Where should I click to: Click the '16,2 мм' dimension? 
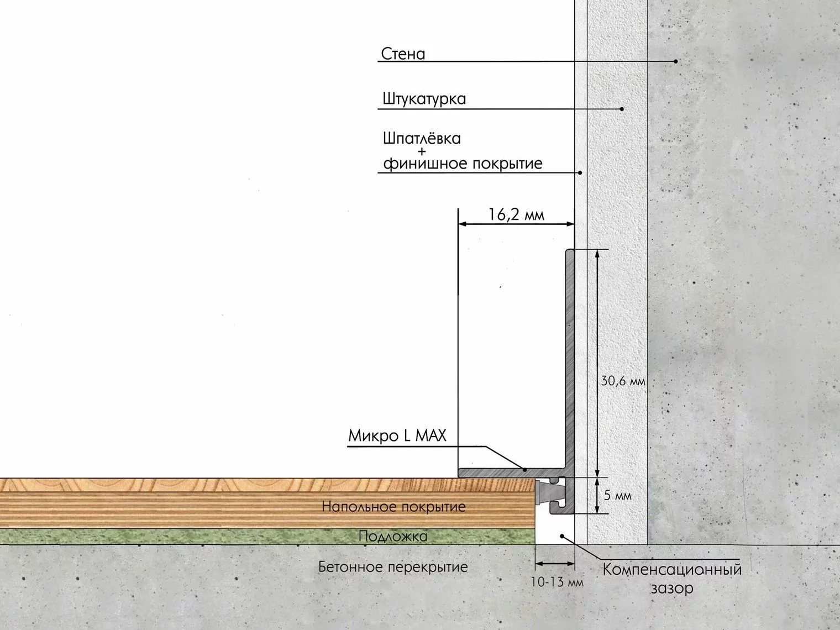(516, 214)
